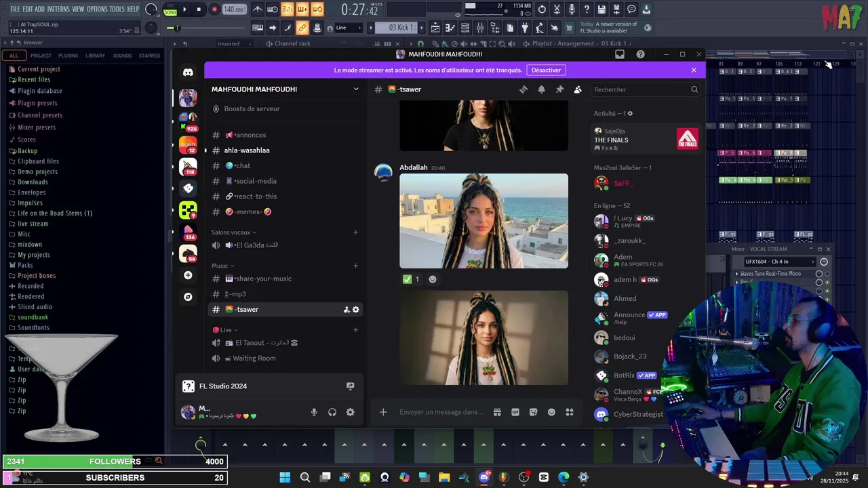Expand the Downloads folder in FL browser

point(33,182)
